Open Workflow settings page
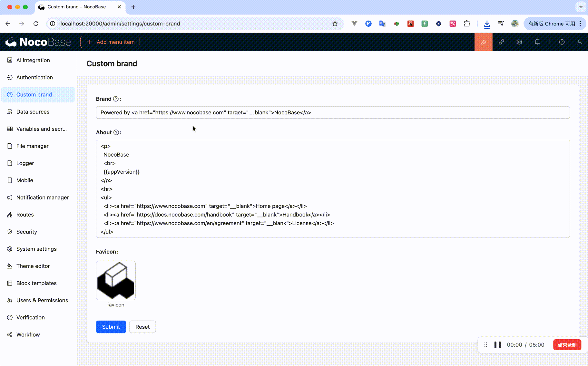Image resolution: width=588 pixels, height=366 pixels. tap(28, 334)
